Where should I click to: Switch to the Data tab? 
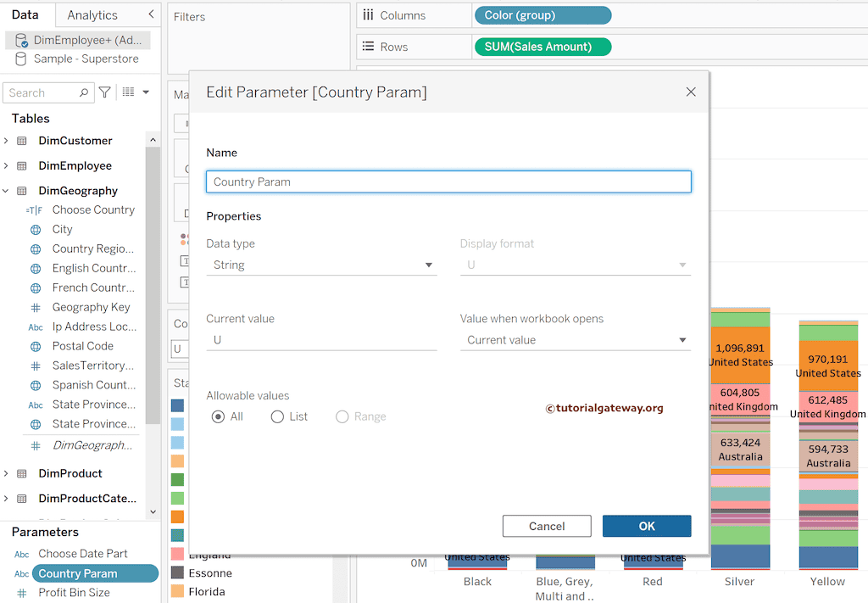click(25, 14)
